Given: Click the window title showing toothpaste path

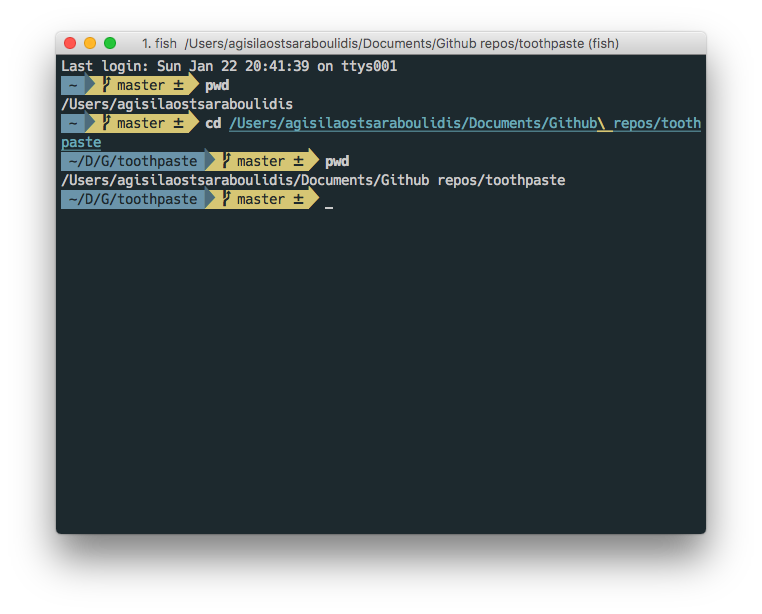Looking at the screenshot, I should click(380, 44).
